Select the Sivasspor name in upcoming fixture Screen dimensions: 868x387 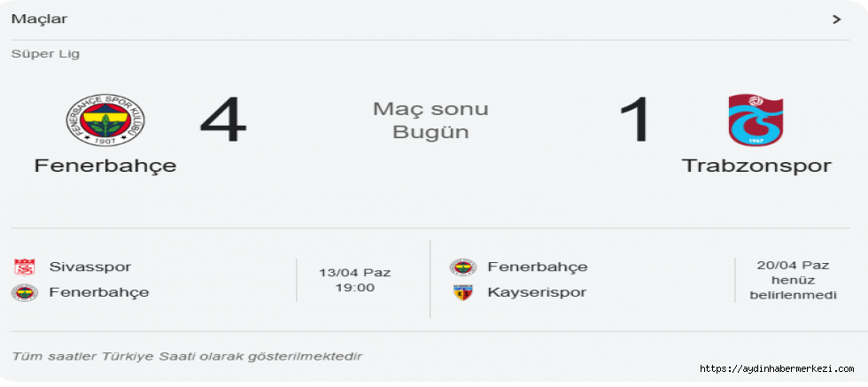(90, 267)
